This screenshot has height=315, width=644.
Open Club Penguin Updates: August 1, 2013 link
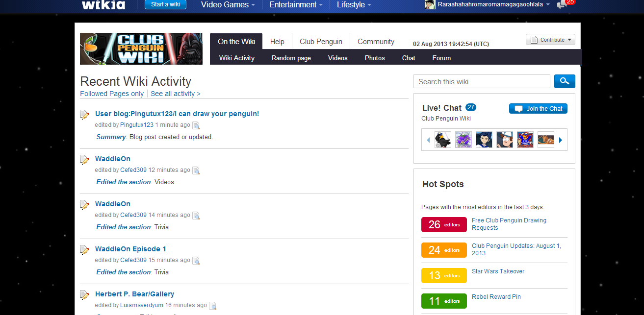coord(516,249)
